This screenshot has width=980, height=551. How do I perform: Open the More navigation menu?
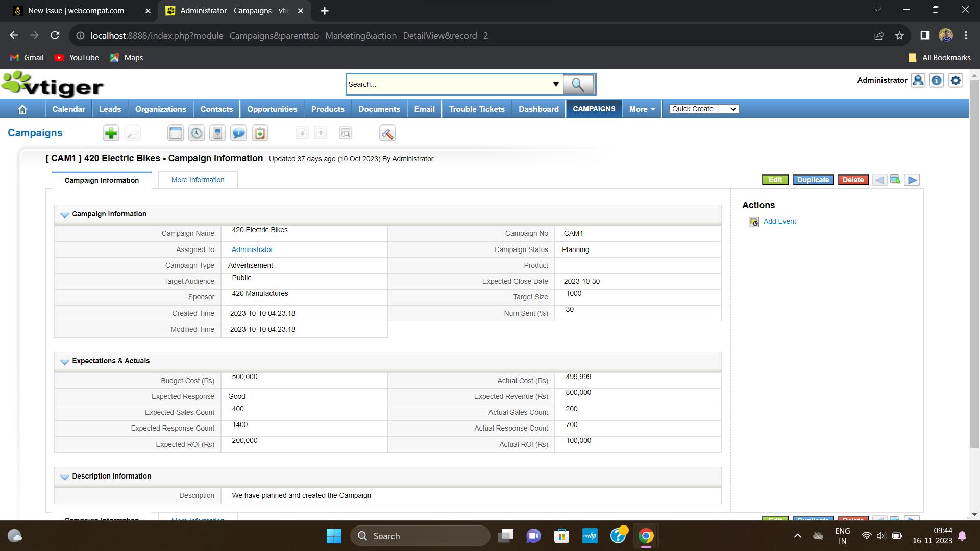(x=642, y=109)
